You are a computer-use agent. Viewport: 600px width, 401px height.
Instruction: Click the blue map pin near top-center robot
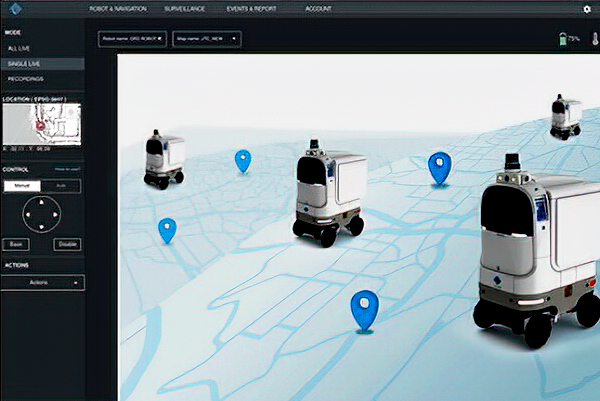click(243, 161)
